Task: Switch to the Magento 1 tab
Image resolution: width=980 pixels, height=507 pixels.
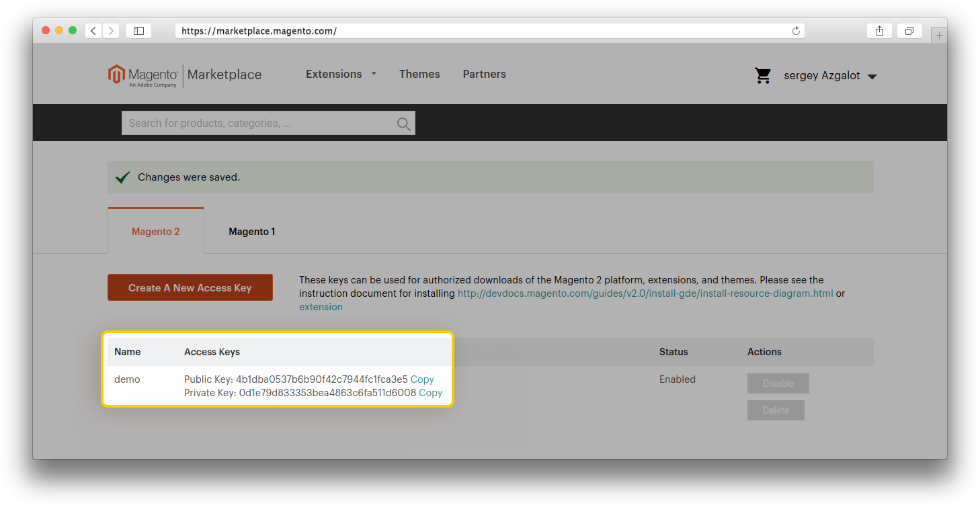Action: [x=252, y=231]
